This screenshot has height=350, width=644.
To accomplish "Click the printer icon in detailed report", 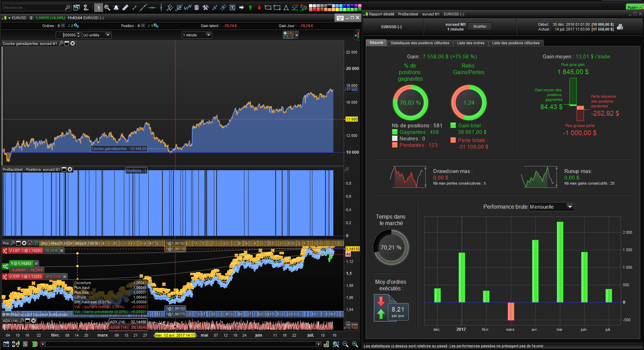I will tap(620, 27).
